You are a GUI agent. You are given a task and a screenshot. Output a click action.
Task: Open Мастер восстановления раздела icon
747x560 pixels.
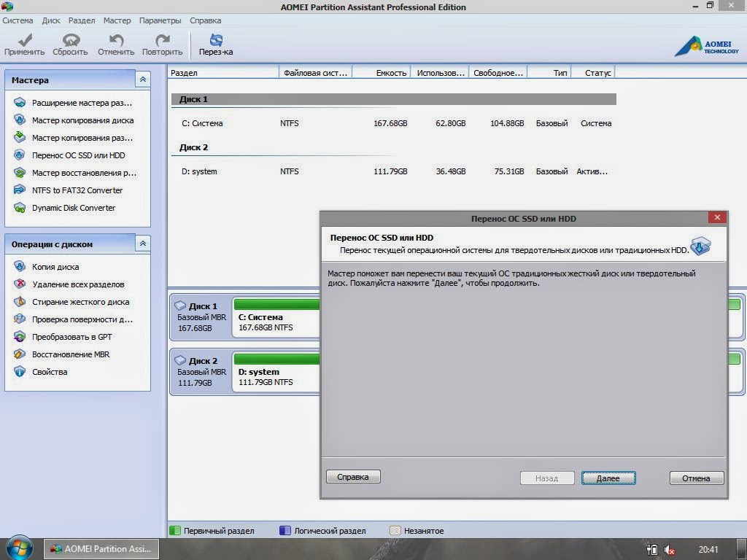click(20, 172)
